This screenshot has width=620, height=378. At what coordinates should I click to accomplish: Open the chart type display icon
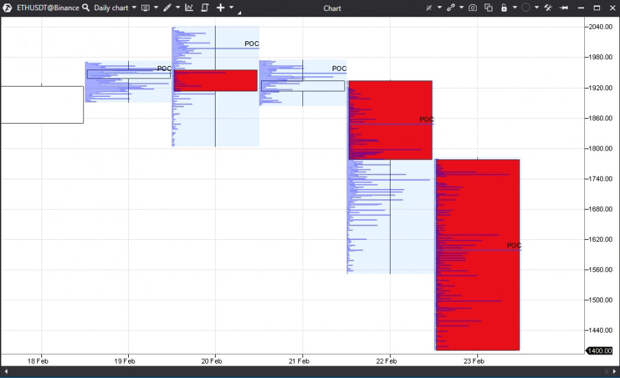146,8
